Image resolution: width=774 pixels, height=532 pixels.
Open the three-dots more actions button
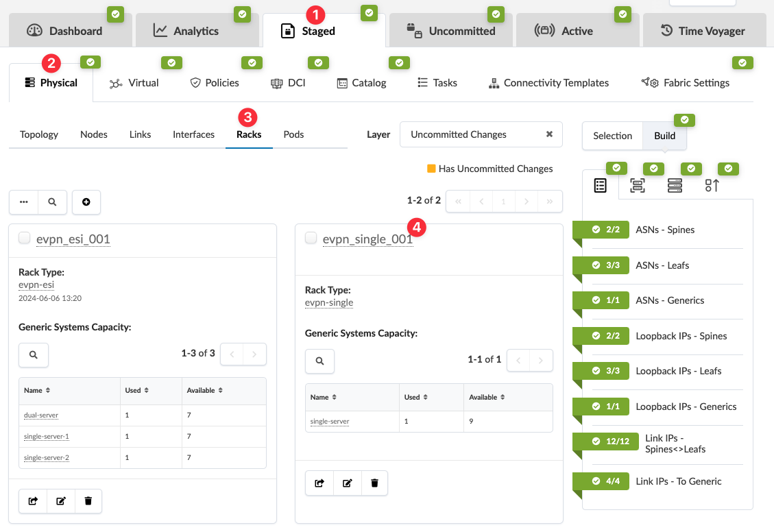(24, 202)
